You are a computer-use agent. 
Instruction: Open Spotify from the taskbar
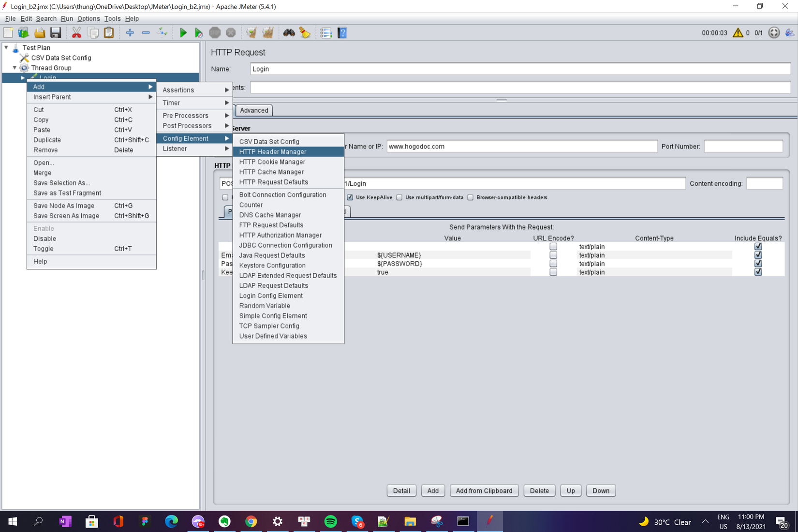pos(331,521)
